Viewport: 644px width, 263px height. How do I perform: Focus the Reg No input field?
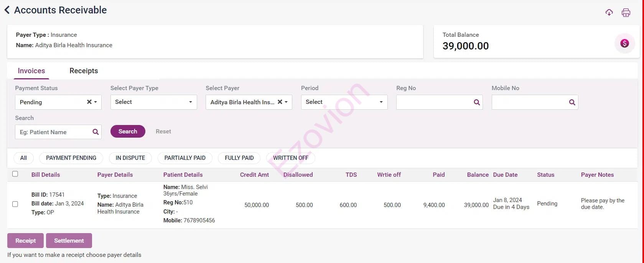coord(434,102)
